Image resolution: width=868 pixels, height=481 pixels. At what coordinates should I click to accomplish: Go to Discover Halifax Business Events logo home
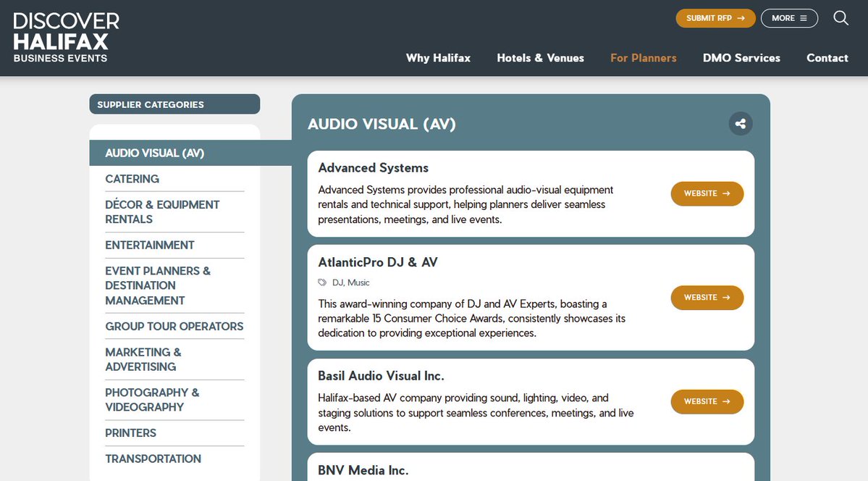pyautogui.click(x=67, y=38)
